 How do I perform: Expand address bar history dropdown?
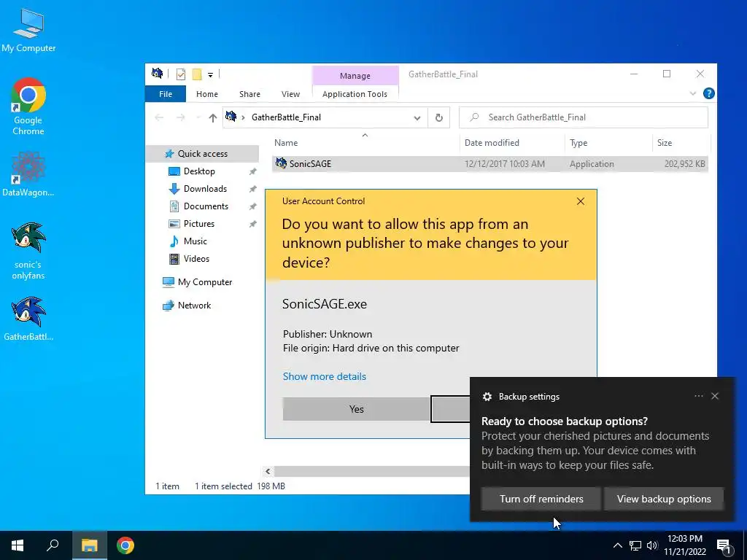(417, 117)
